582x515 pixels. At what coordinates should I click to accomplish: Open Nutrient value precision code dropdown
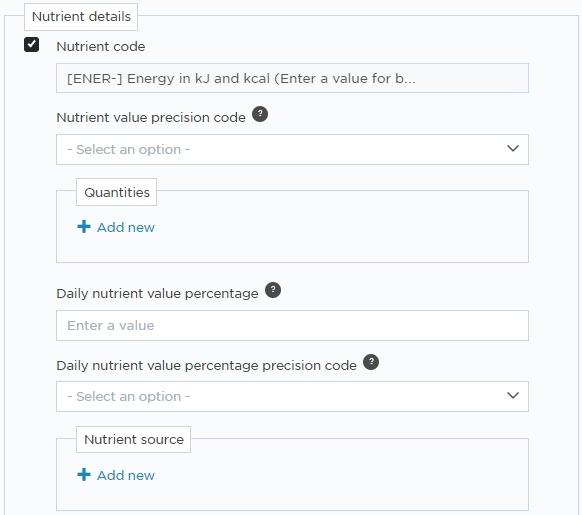[x=292, y=150]
